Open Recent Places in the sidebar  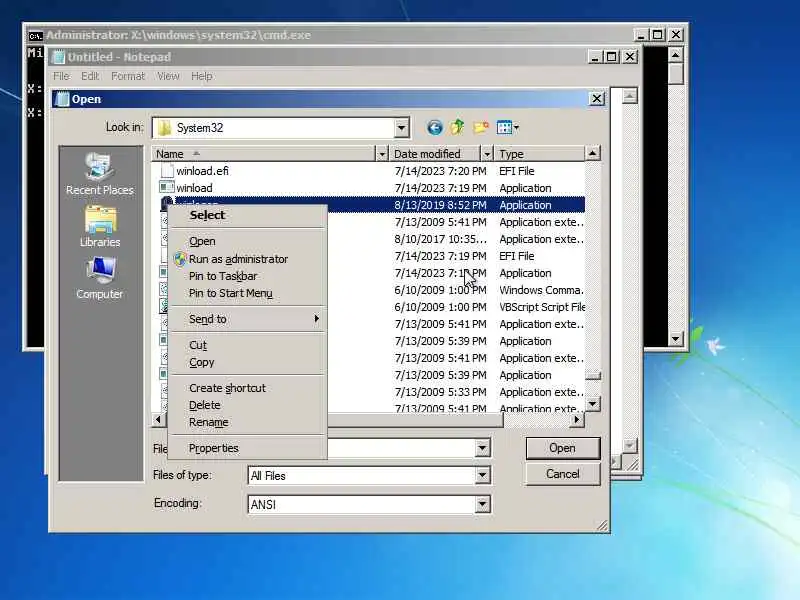coord(99,174)
